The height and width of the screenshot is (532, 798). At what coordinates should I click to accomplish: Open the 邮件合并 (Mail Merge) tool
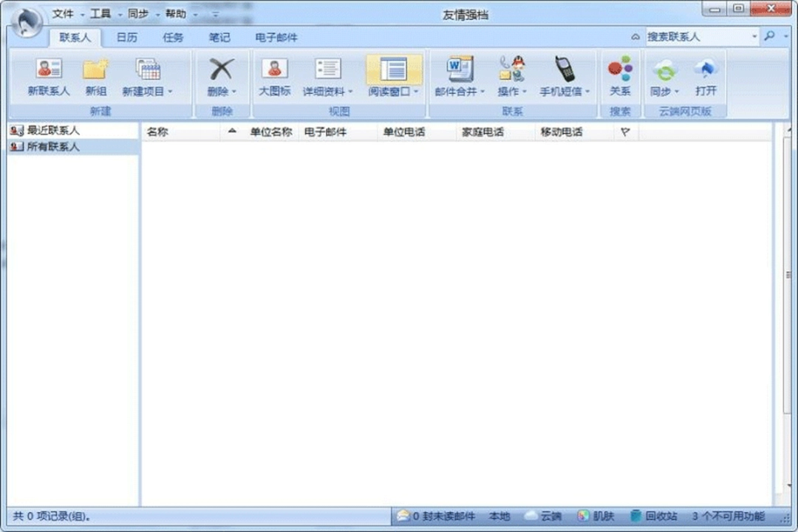point(460,77)
